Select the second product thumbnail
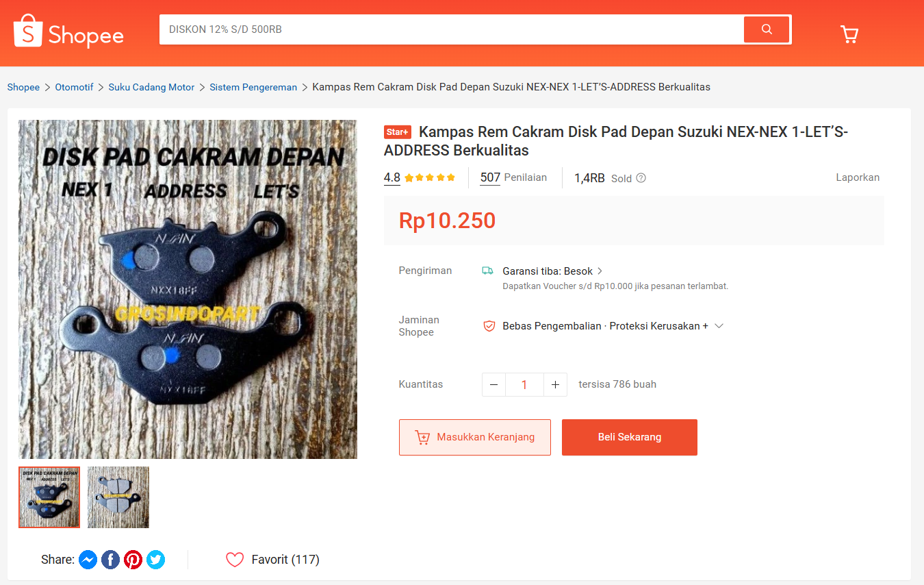This screenshot has height=585, width=924. click(x=118, y=497)
